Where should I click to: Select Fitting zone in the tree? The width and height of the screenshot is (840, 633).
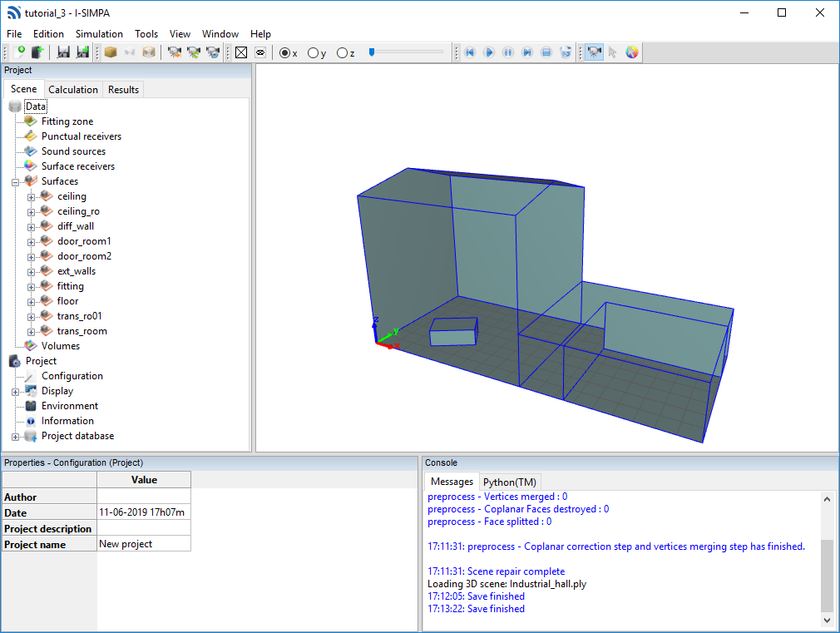pos(67,121)
